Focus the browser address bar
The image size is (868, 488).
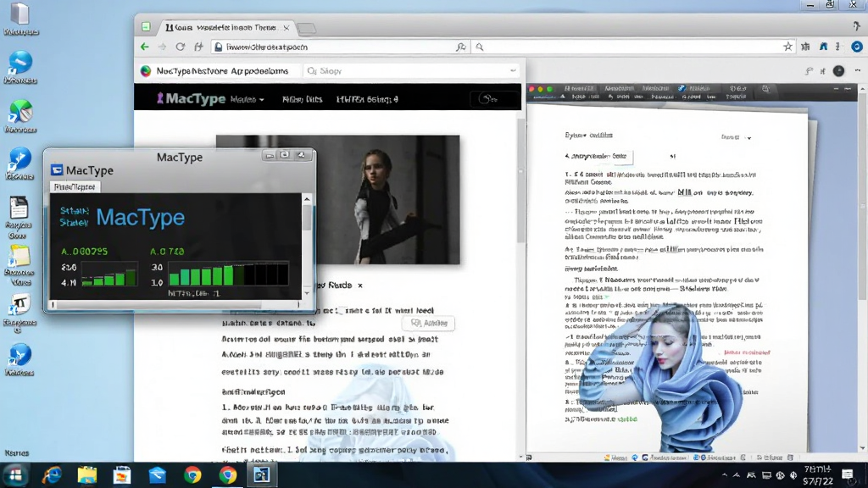pos(339,47)
